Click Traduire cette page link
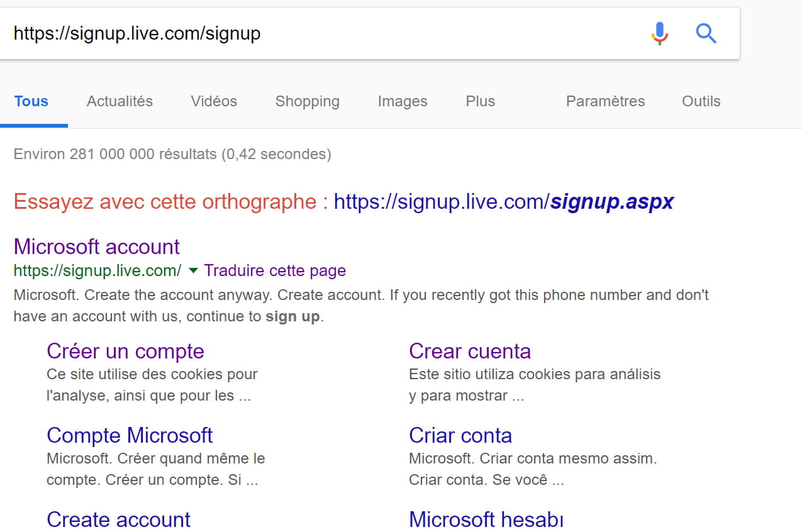Screen dimensions: 802x532 (275, 271)
